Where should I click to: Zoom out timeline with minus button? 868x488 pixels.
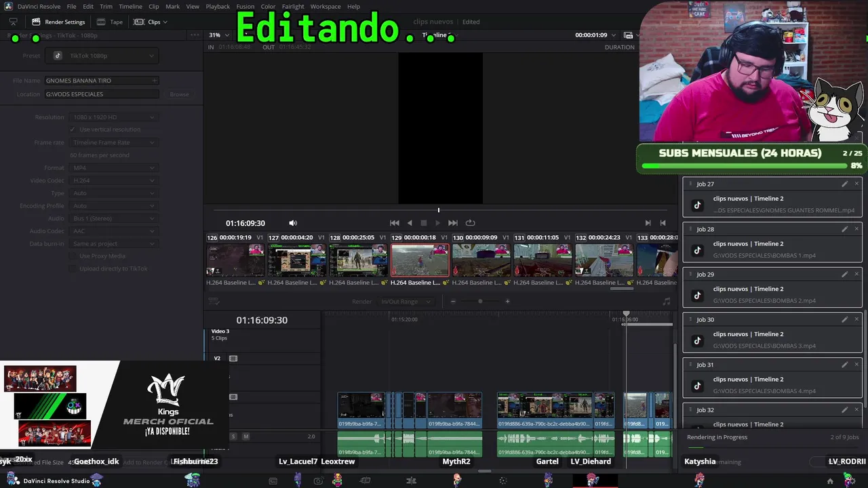[453, 302]
